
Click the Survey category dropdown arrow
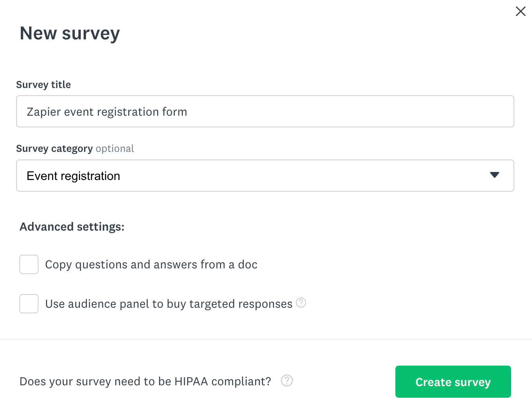[x=495, y=175]
